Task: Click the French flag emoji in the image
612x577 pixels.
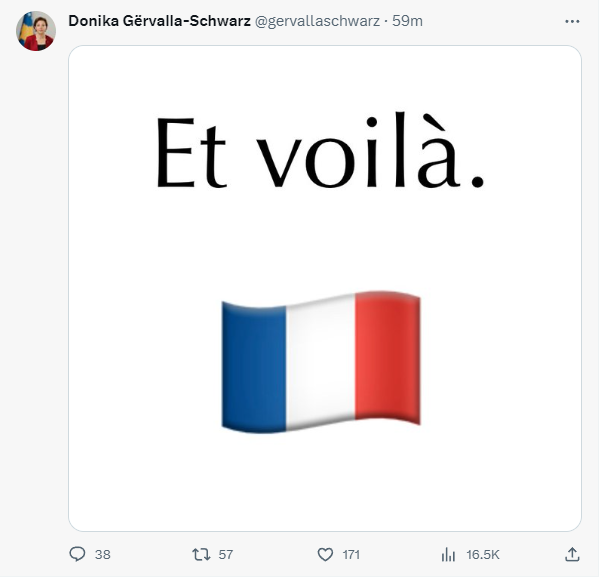Action: tap(320, 364)
